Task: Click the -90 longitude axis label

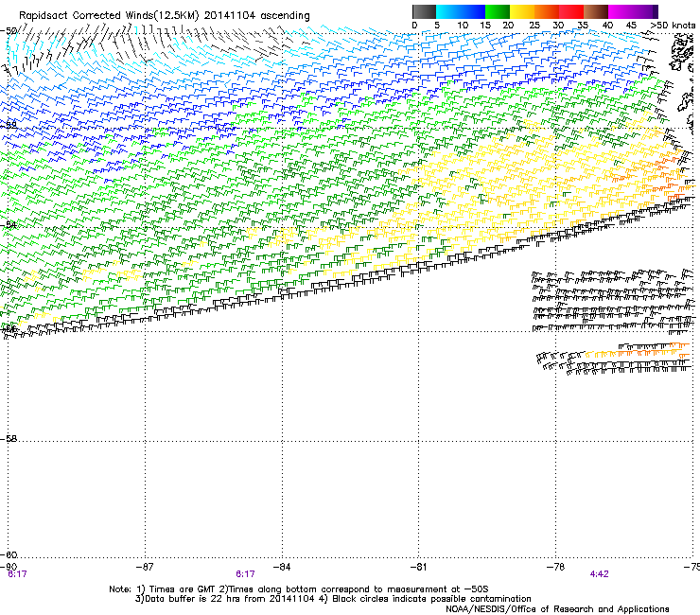Action: point(9,567)
